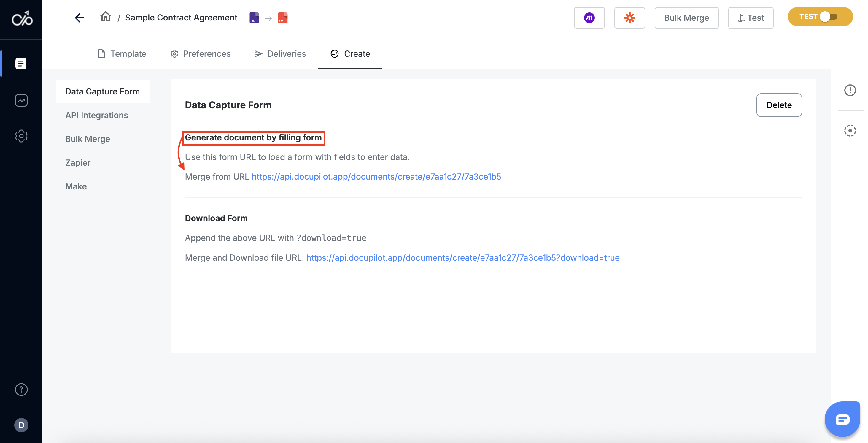This screenshot has height=443, width=868.
Task: Switch to the Deliveries tab
Action: (280, 54)
